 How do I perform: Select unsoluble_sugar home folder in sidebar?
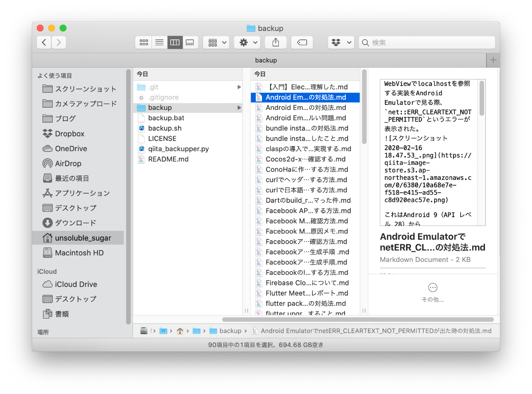pos(78,238)
